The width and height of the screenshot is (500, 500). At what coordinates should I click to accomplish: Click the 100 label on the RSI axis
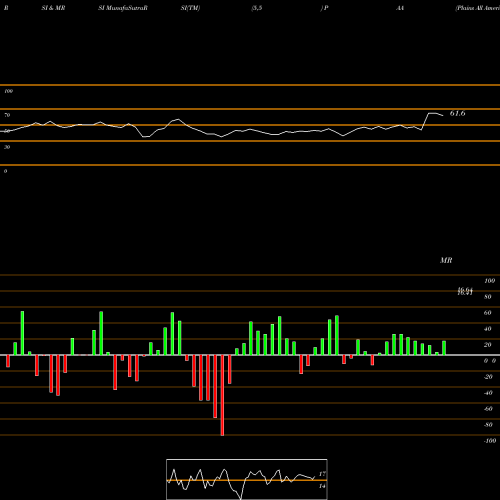[8, 91]
